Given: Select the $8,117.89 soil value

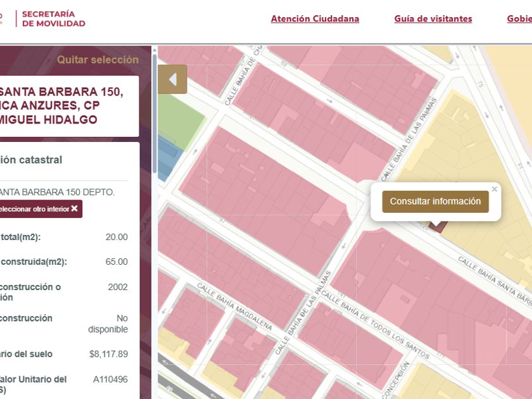Looking at the screenshot, I should coord(108,354).
